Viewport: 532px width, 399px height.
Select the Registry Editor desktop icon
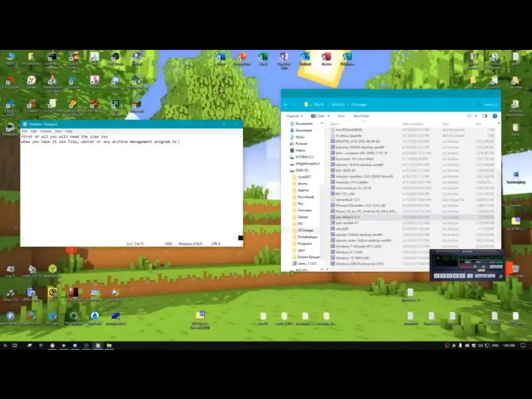tap(10, 108)
